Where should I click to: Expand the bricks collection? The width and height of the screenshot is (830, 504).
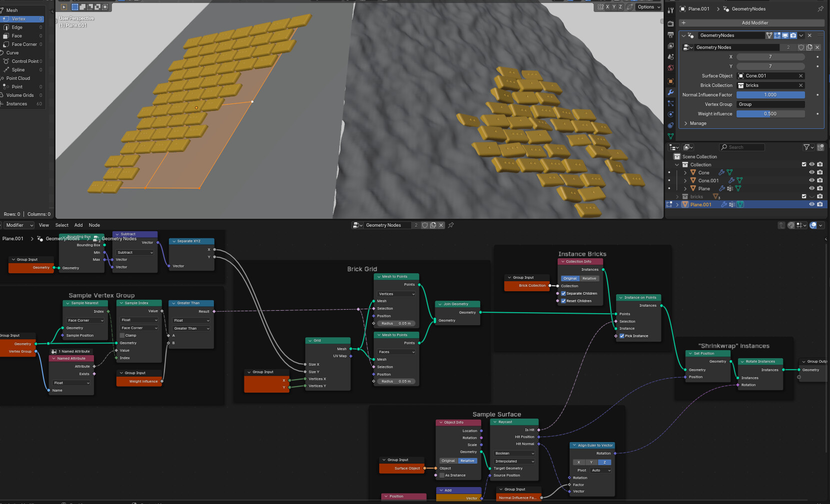(678, 197)
